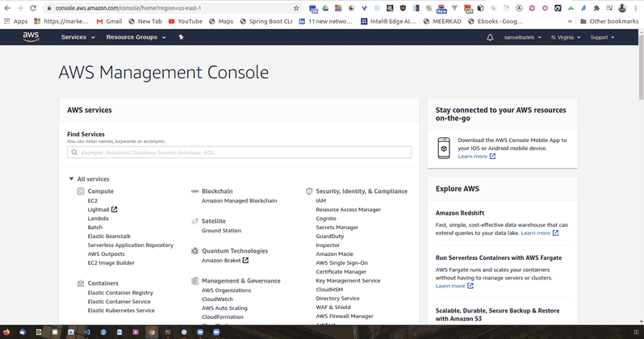The height and width of the screenshot is (339, 644).
Task: Open the Apps bookmark shortcut
Action: click(15, 21)
